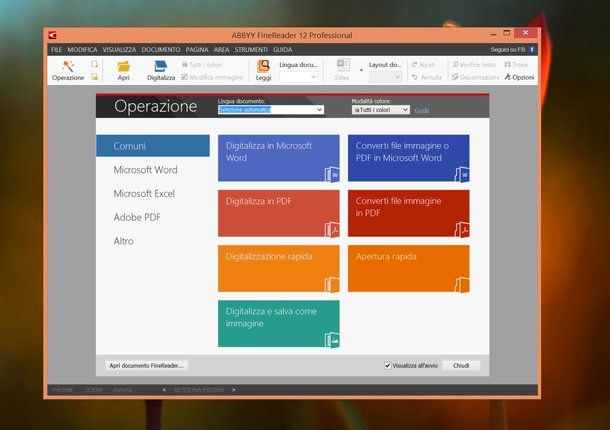This screenshot has width=610, height=430.
Task: Click the Apri folder icon
Action: [x=123, y=67]
